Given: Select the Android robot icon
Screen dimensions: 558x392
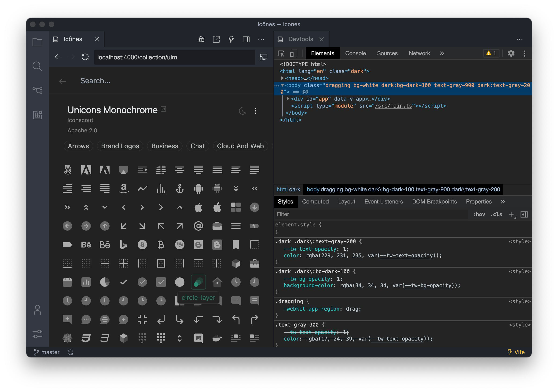Looking at the screenshot, I should pos(198,188).
